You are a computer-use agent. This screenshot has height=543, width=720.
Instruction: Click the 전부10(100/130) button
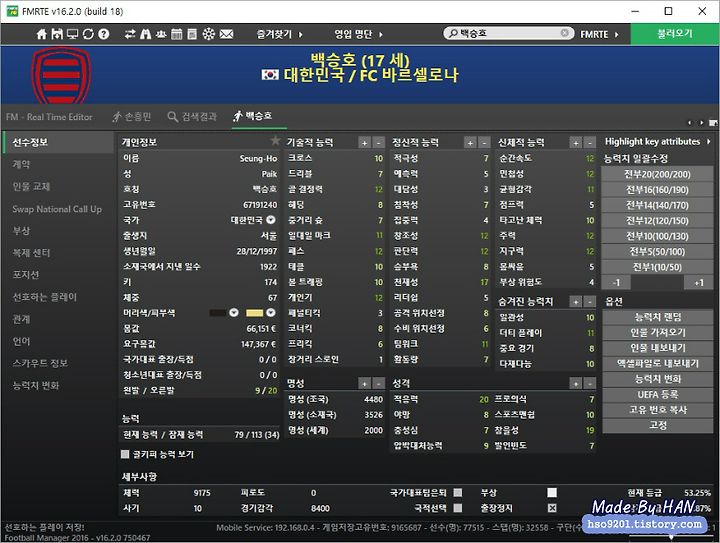point(657,236)
